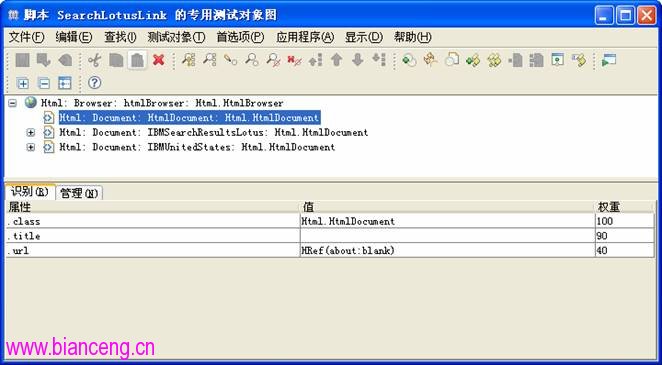Click the green circle insert object icon
662x365 pixels.
(x=409, y=60)
